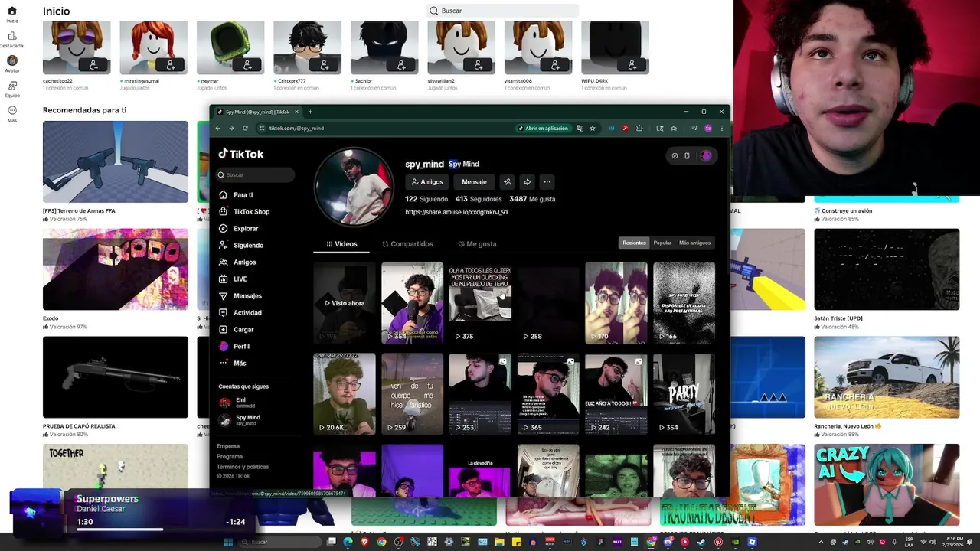Click the Mensaje button
980x551 pixels.
pyautogui.click(x=474, y=182)
